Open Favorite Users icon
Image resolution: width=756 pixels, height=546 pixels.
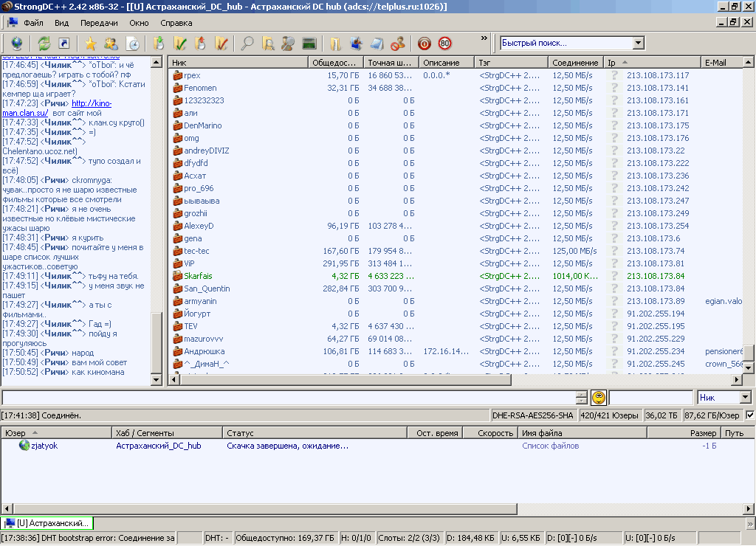111,44
